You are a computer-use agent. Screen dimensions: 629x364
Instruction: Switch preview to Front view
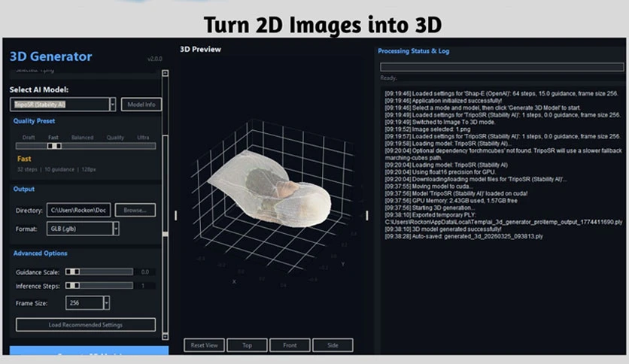point(290,345)
